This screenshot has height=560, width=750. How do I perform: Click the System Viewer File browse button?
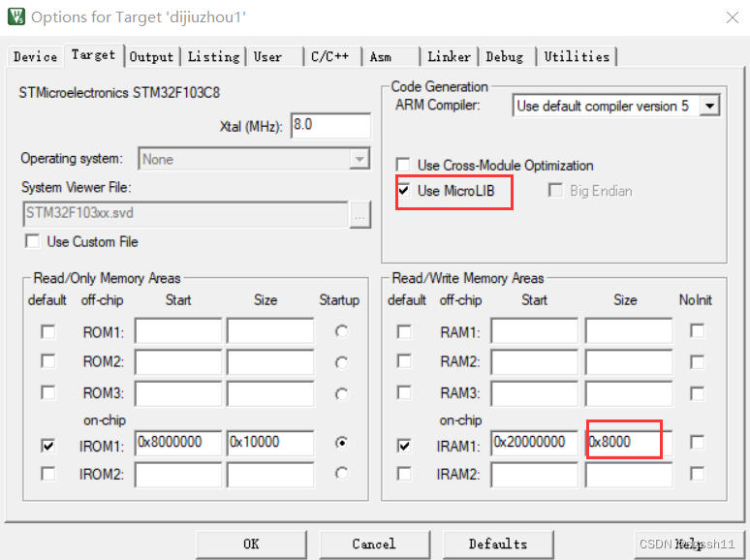360,215
